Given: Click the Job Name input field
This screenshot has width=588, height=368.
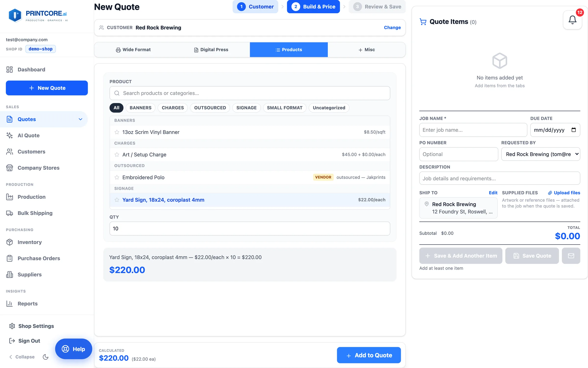Looking at the screenshot, I should (x=473, y=130).
